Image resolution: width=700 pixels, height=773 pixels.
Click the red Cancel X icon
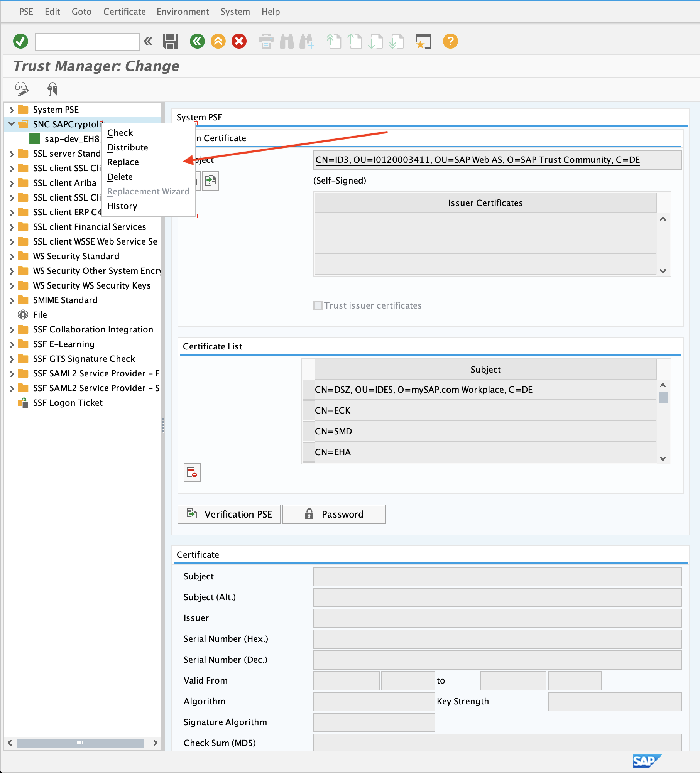tap(239, 41)
